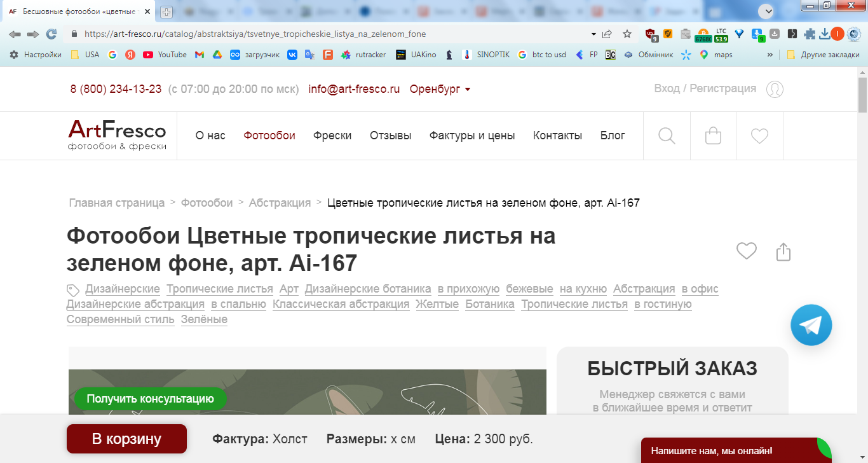
Task: Expand the Оренбург city selector
Action: coord(440,89)
